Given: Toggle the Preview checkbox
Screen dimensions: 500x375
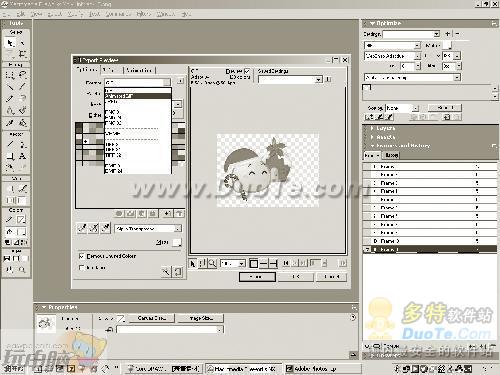Looking at the screenshot, I should coord(247,71).
